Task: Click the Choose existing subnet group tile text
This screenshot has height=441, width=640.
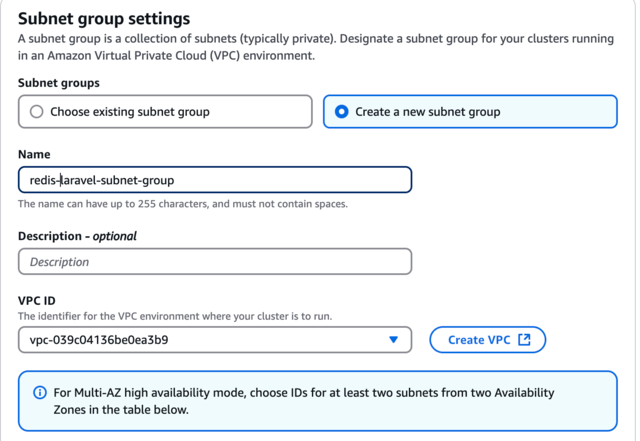Action: click(x=130, y=111)
